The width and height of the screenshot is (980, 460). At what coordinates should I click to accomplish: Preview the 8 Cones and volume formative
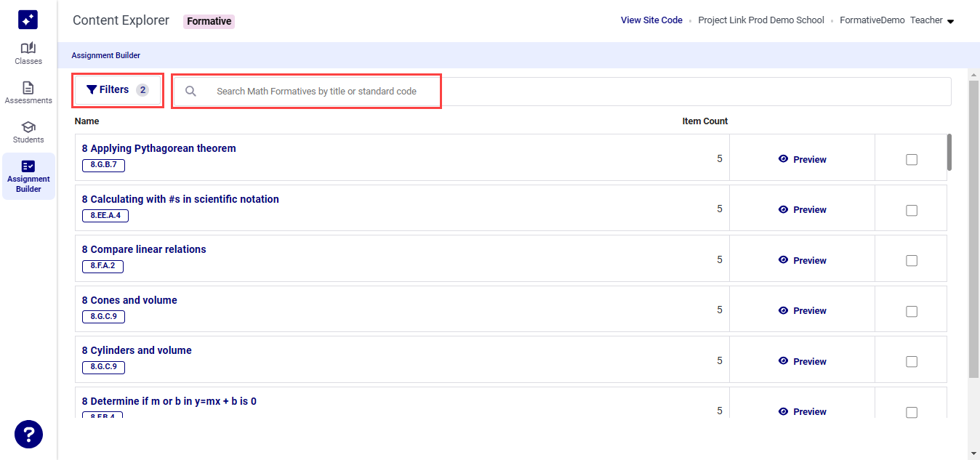(802, 310)
